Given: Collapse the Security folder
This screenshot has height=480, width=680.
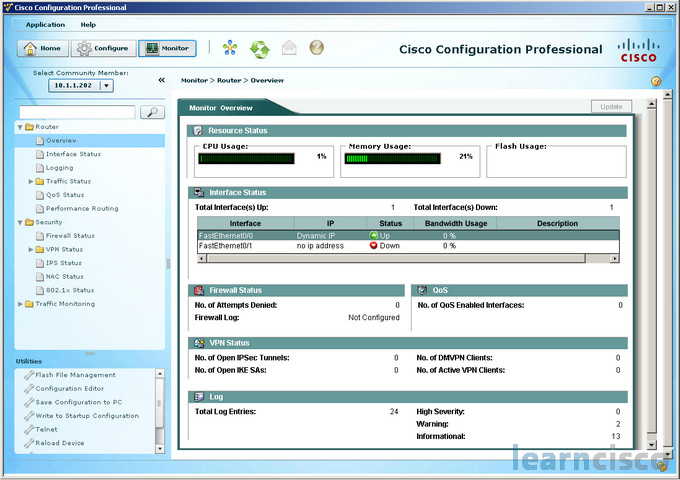Looking at the screenshot, I should click(20, 222).
